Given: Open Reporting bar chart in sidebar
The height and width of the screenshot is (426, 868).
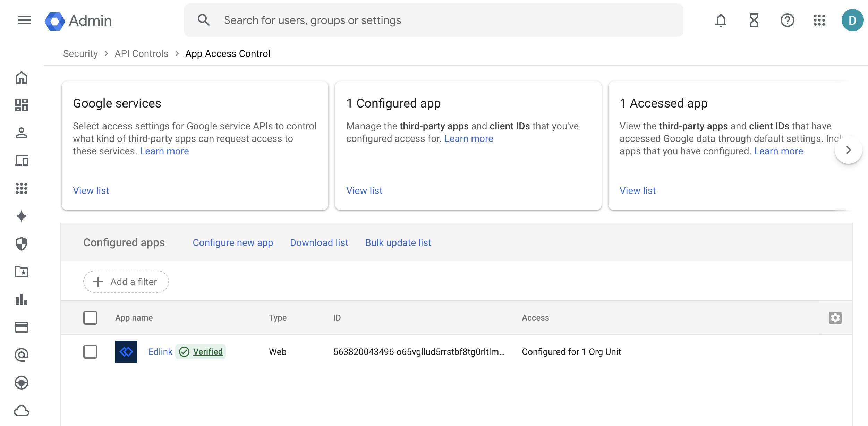Looking at the screenshot, I should click(x=22, y=299).
